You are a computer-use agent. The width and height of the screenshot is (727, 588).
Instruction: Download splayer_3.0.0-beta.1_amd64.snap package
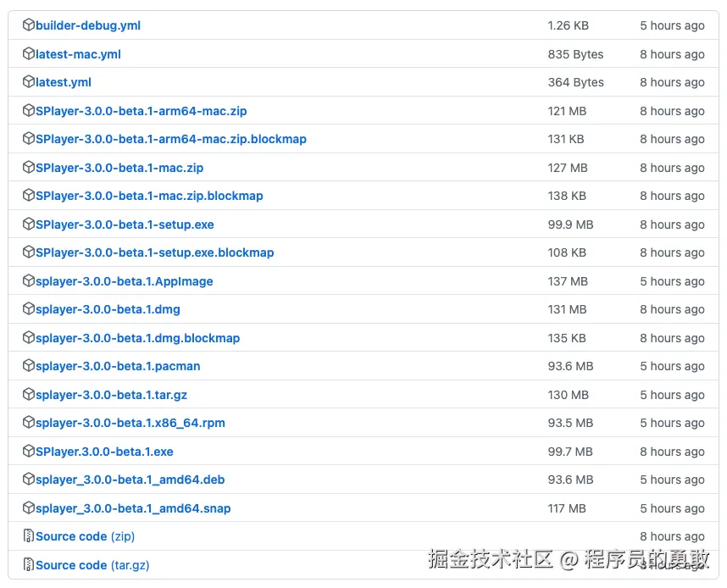coord(133,508)
